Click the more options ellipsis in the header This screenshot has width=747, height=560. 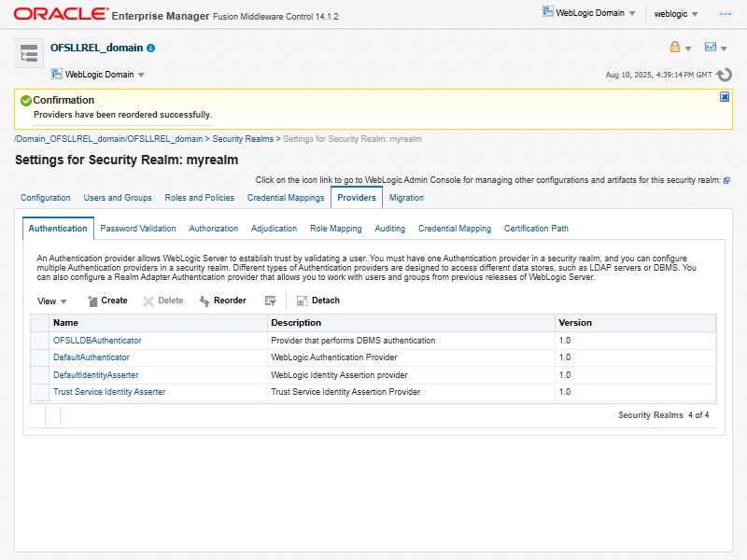pyautogui.click(x=726, y=14)
